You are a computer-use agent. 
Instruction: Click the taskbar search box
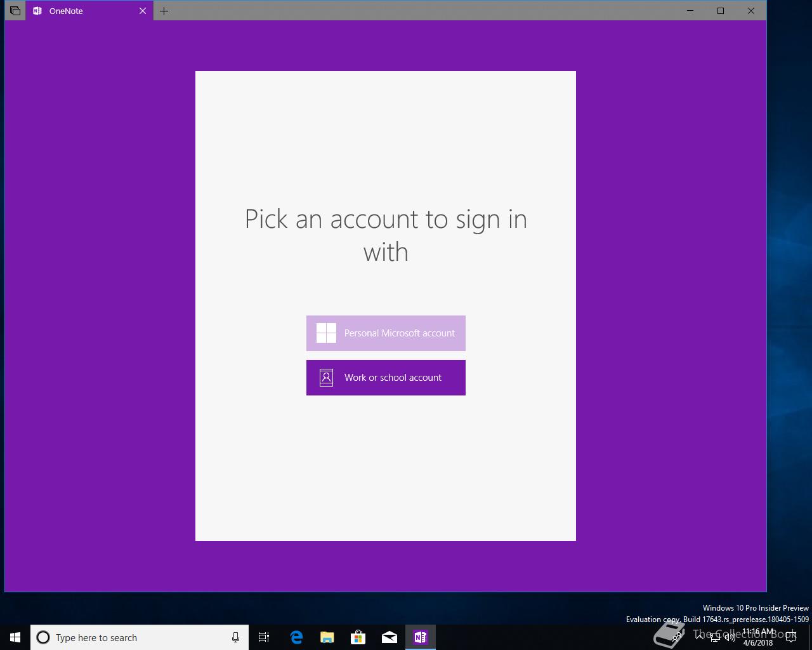(140, 637)
